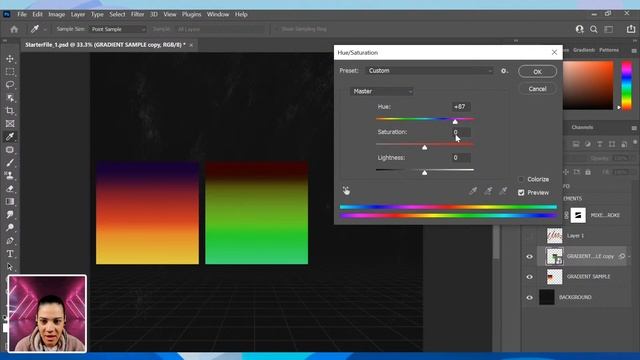The height and width of the screenshot is (360, 640).
Task: Open the eyedropper tool preset picker arrow
Action: (45, 29)
